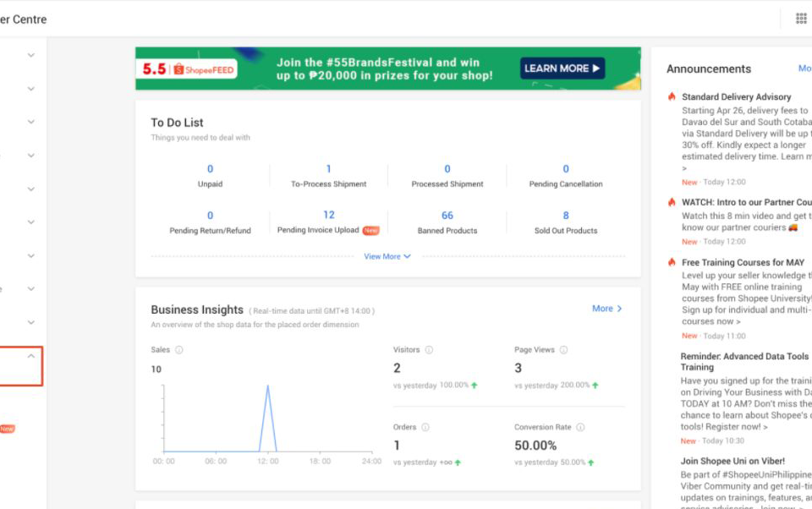Open More in Business Insights
The width and height of the screenshot is (812, 509).
(x=606, y=309)
